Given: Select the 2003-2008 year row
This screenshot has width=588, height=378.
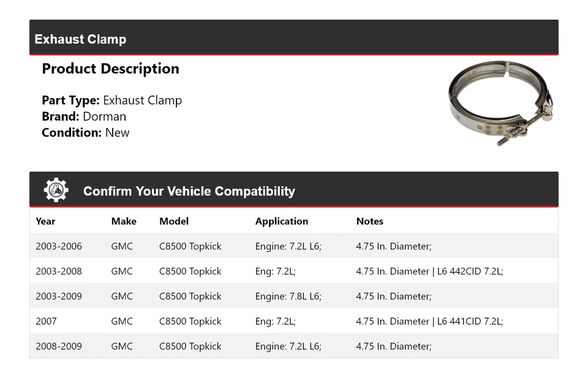Looking at the screenshot, I should click(59, 271).
